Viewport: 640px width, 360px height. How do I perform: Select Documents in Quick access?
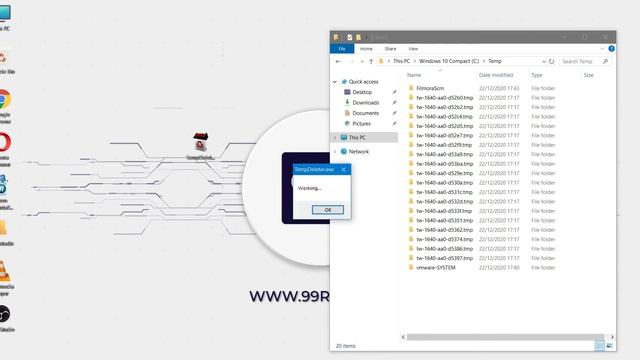(366, 113)
